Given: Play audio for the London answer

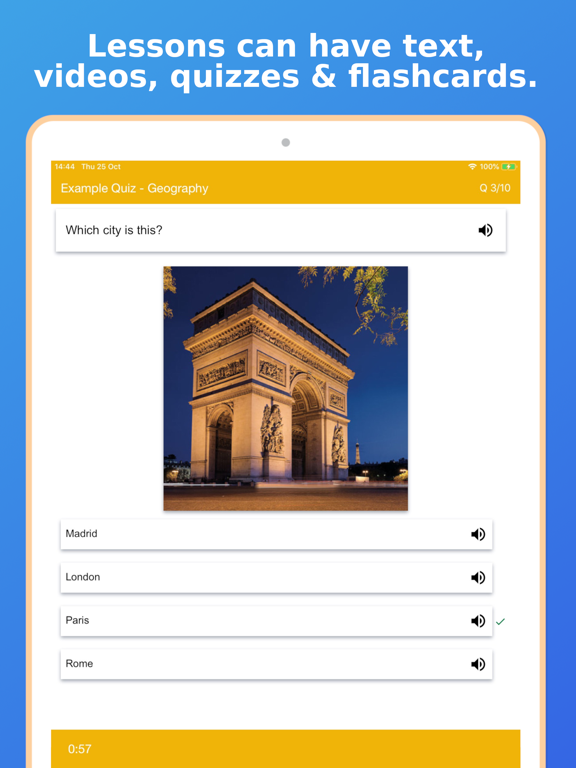Looking at the screenshot, I should (478, 577).
